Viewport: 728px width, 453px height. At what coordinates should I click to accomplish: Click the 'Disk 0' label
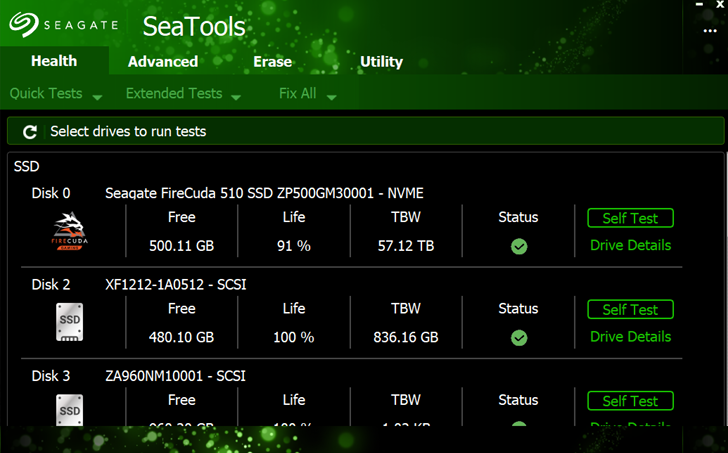[51, 193]
